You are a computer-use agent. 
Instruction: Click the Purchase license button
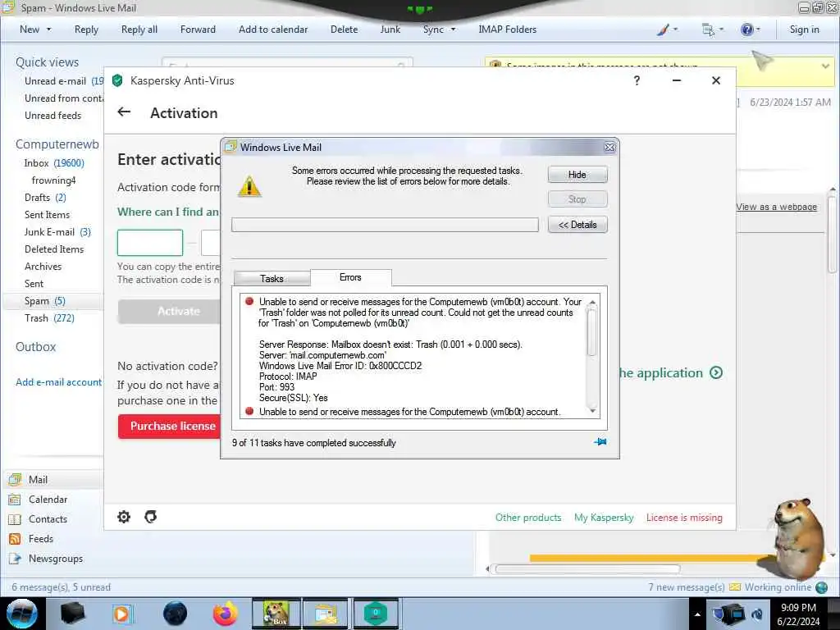coord(170,426)
